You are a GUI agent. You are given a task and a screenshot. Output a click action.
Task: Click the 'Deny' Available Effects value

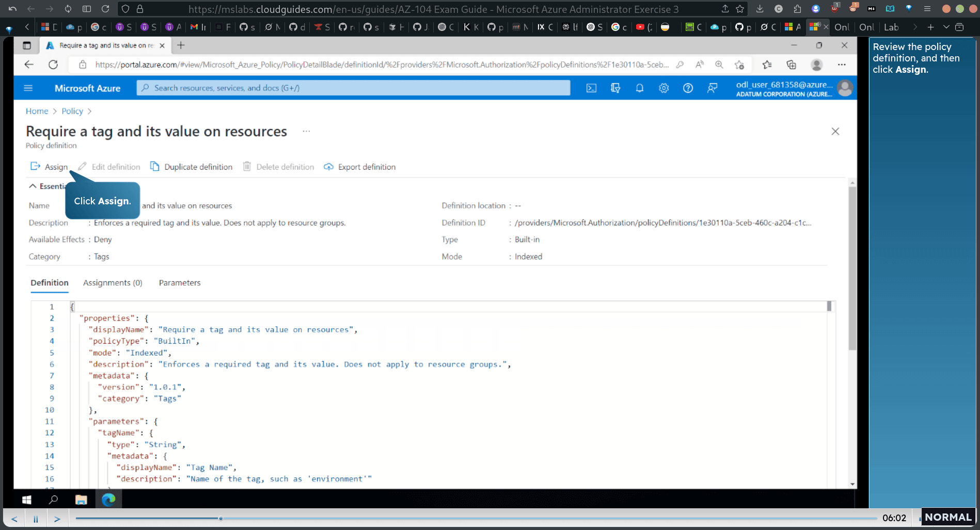click(x=103, y=239)
